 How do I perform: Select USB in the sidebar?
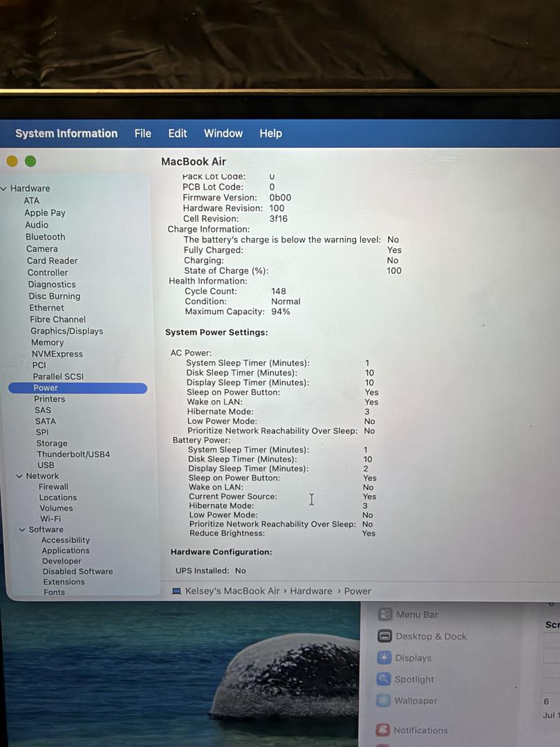pyautogui.click(x=46, y=465)
